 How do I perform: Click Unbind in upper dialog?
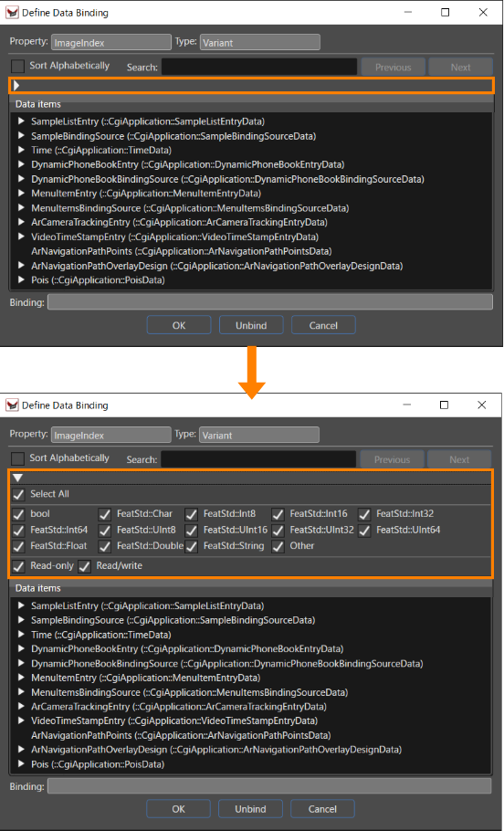(x=251, y=325)
